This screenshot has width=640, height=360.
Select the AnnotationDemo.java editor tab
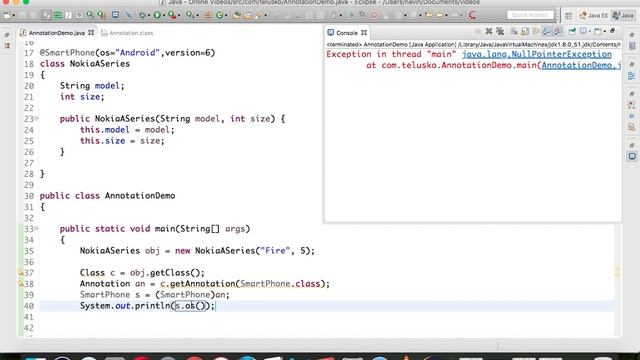[x=56, y=33]
